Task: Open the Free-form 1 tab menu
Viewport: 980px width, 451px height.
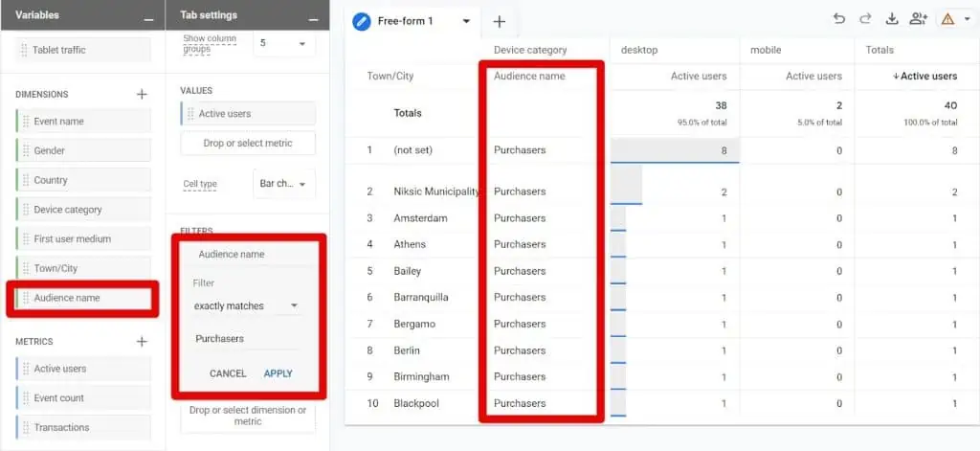Action: coord(466,21)
